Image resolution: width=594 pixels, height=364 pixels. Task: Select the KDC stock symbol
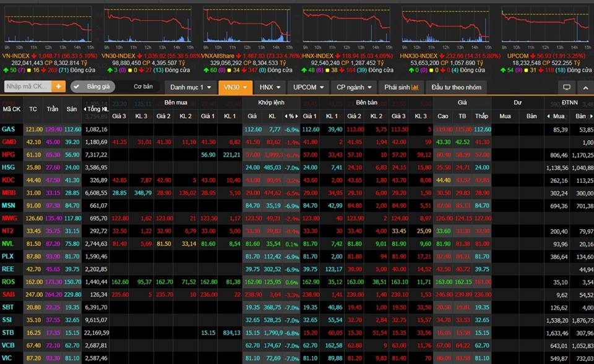click(x=8, y=180)
